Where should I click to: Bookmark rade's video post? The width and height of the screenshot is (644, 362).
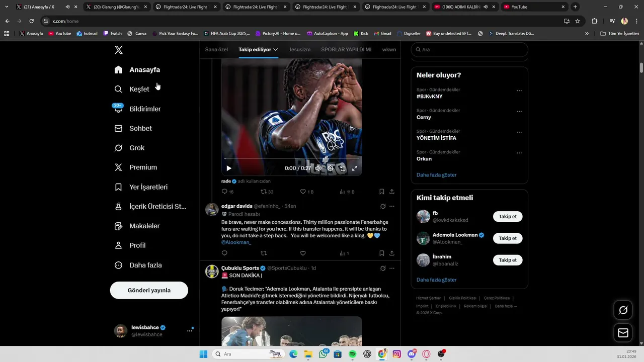pos(382,192)
